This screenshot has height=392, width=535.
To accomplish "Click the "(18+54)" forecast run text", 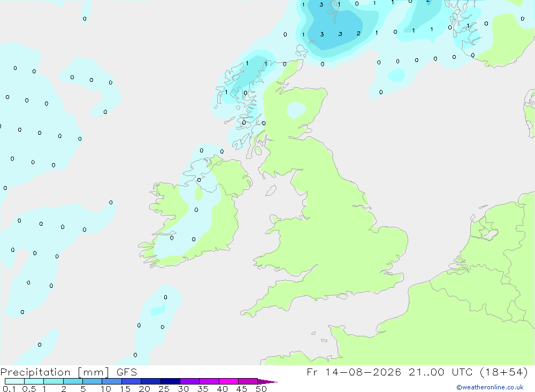I will click(503, 372).
